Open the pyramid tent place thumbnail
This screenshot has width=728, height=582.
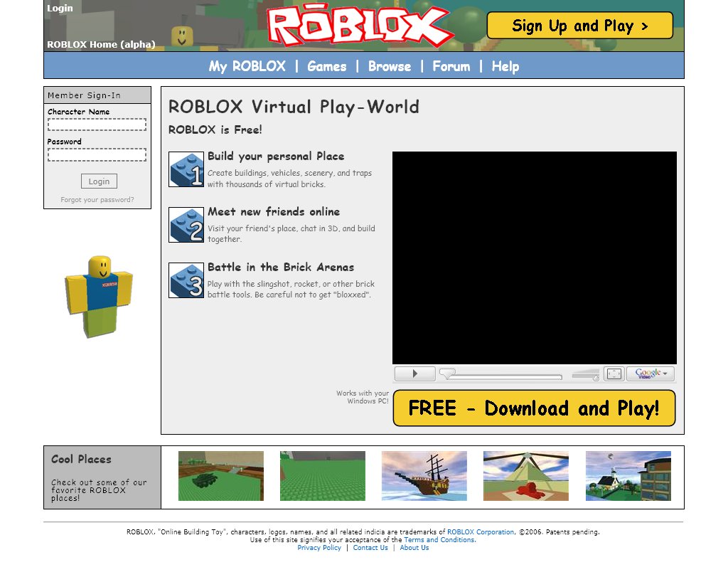[526, 476]
